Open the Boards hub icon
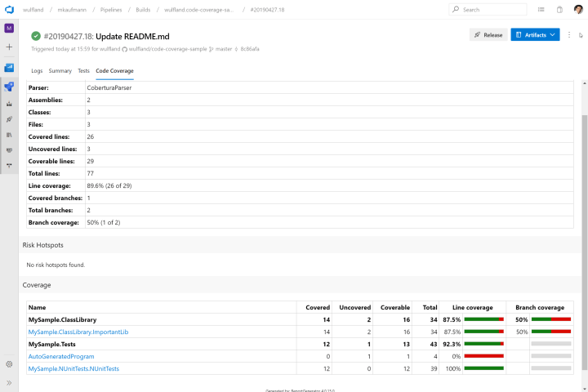Image resolution: width=588 pixels, height=392 pixels. click(9, 68)
